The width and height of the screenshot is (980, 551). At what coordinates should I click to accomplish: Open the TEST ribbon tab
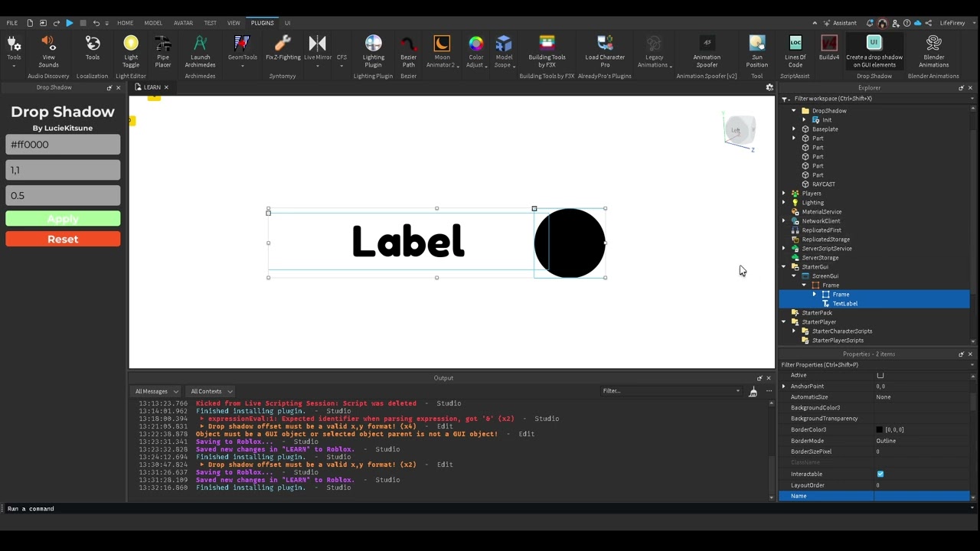(210, 23)
